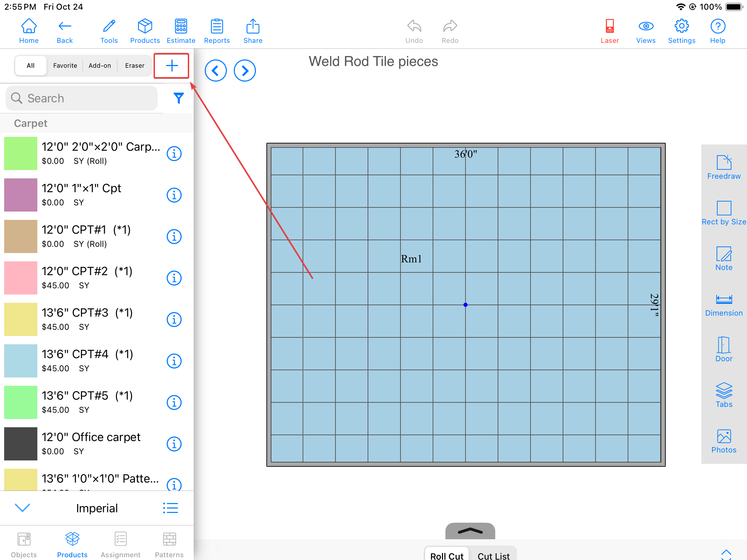Viewport: 747px width, 560px height.
Task: Click the pink CPT#2 color swatch
Action: pyautogui.click(x=21, y=278)
